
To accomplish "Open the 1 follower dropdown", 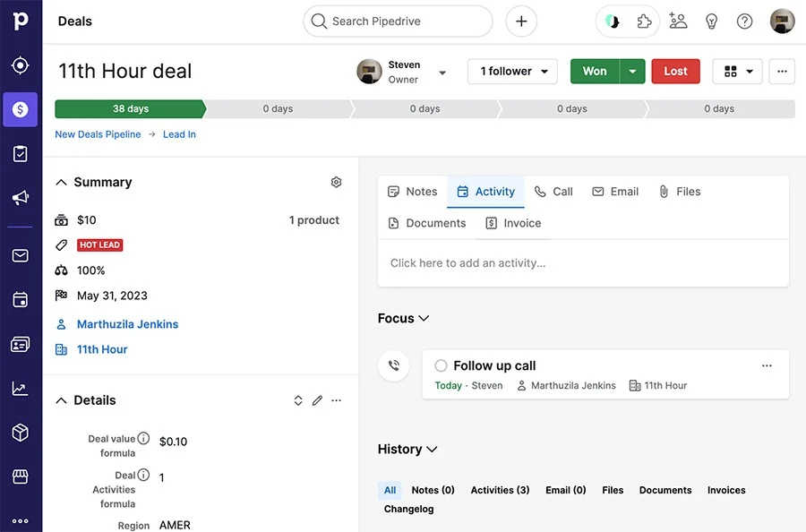I will 512,71.
